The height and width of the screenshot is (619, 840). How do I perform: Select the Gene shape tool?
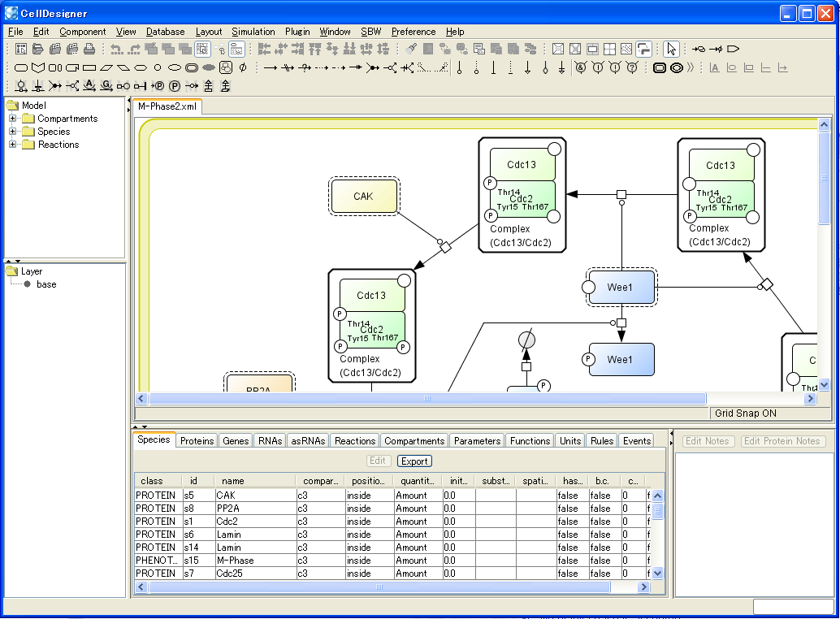click(x=89, y=67)
